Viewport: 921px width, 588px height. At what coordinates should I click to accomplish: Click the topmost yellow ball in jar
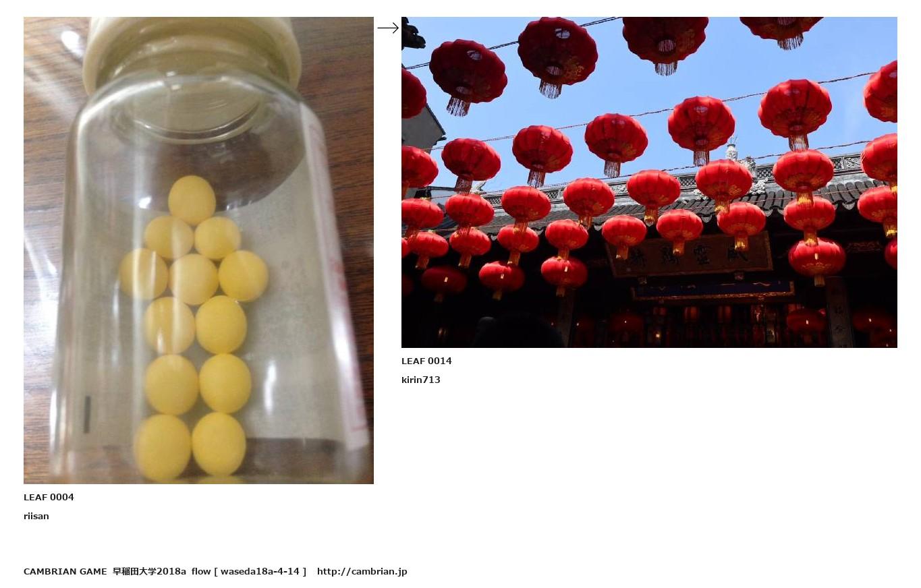(192, 199)
